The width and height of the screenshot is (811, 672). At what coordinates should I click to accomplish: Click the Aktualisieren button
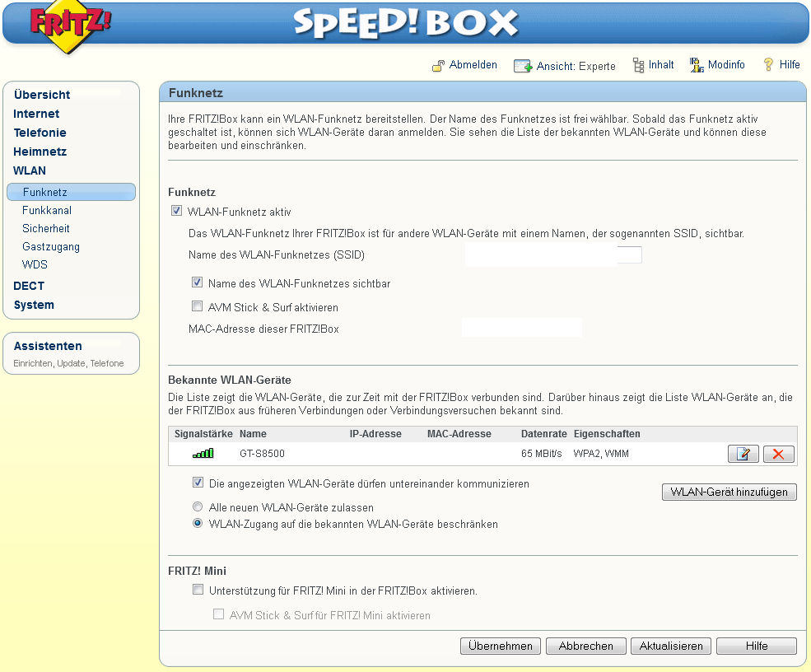coord(671,646)
